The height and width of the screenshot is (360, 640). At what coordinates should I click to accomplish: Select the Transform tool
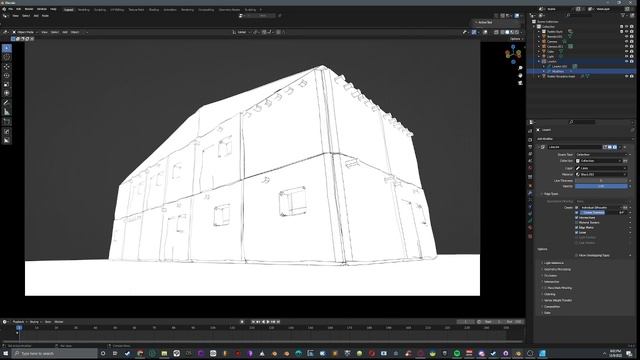coord(7,93)
